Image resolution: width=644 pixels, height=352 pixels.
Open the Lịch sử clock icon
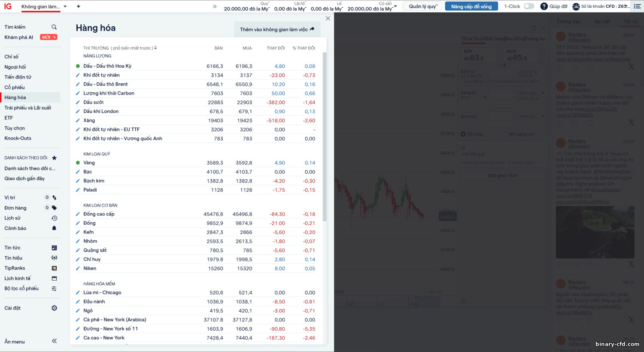[54, 218]
